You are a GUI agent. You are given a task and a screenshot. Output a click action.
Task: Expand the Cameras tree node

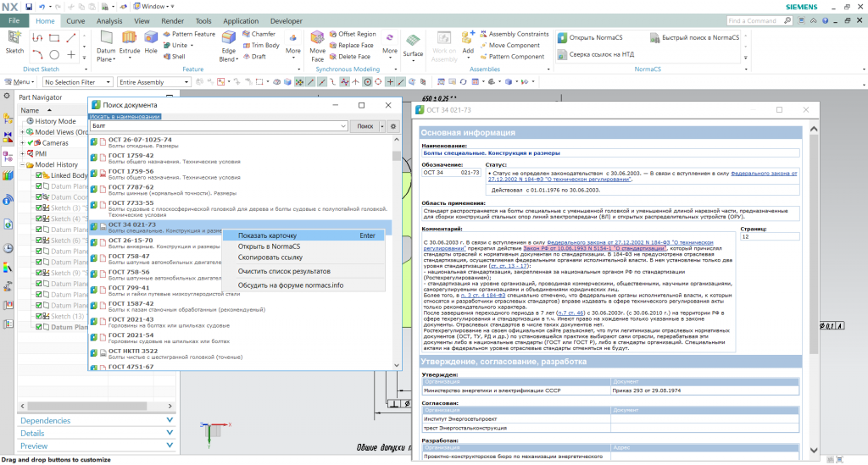click(x=23, y=142)
